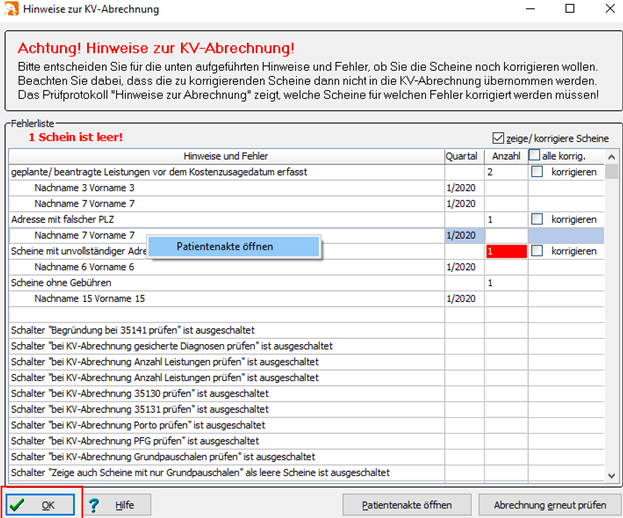Check the alle korrig. header checkbox
This screenshot has height=518, width=623.
click(534, 155)
